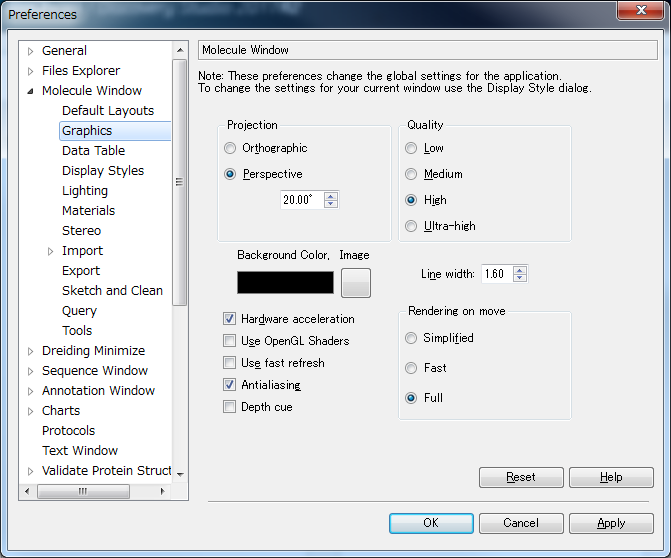
Task: Enable the Use OpenGL Shaders checkbox
Action: 230,341
